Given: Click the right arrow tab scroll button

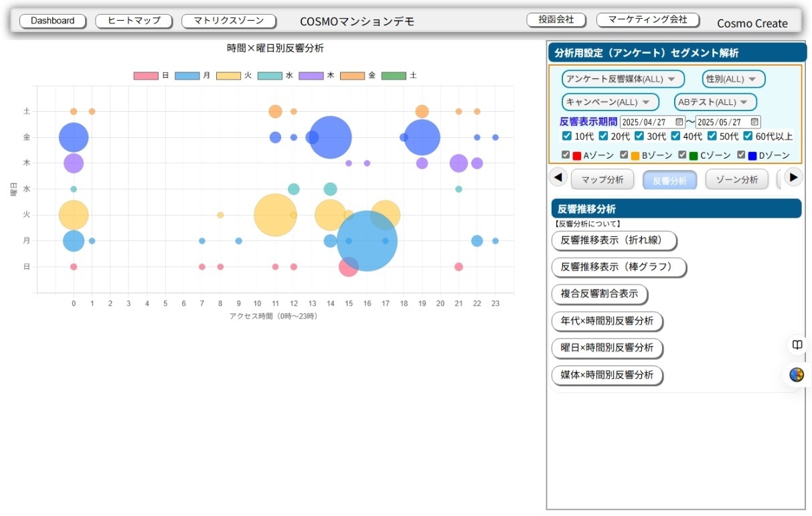Looking at the screenshot, I should (793, 177).
